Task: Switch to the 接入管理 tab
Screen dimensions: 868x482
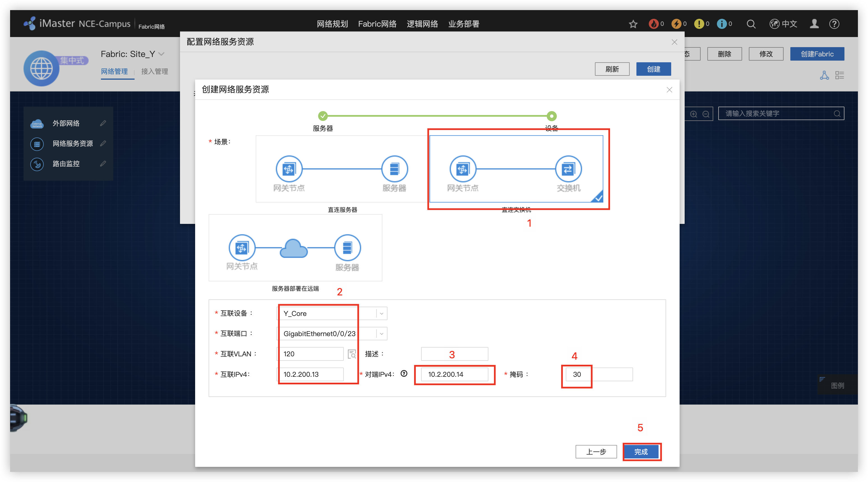Action: (x=154, y=72)
